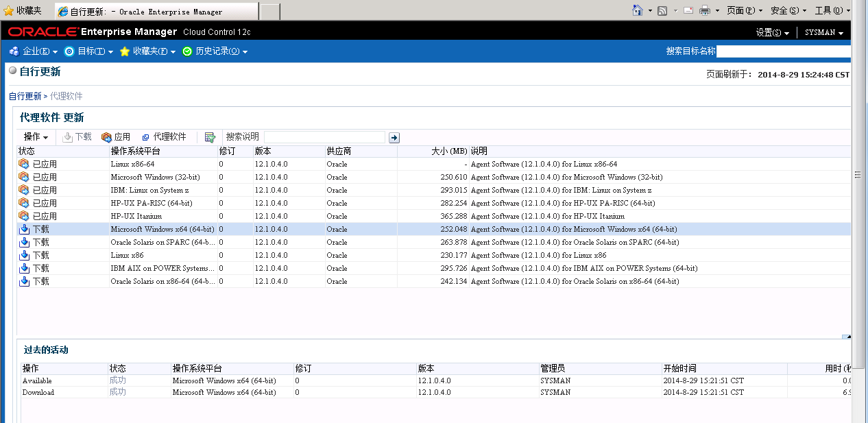868x423 pixels.
Task: Open the 收藏夹 menu in Enterprise Manager
Action: (147, 51)
